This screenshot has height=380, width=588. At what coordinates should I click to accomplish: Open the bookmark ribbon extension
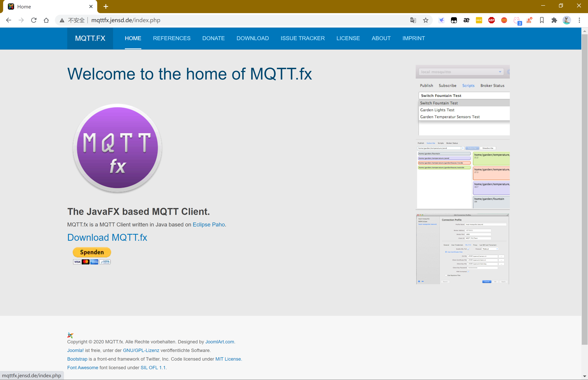point(542,20)
